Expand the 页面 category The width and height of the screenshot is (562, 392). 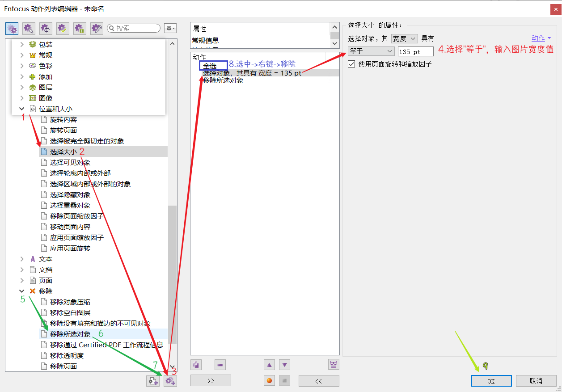coord(22,280)
